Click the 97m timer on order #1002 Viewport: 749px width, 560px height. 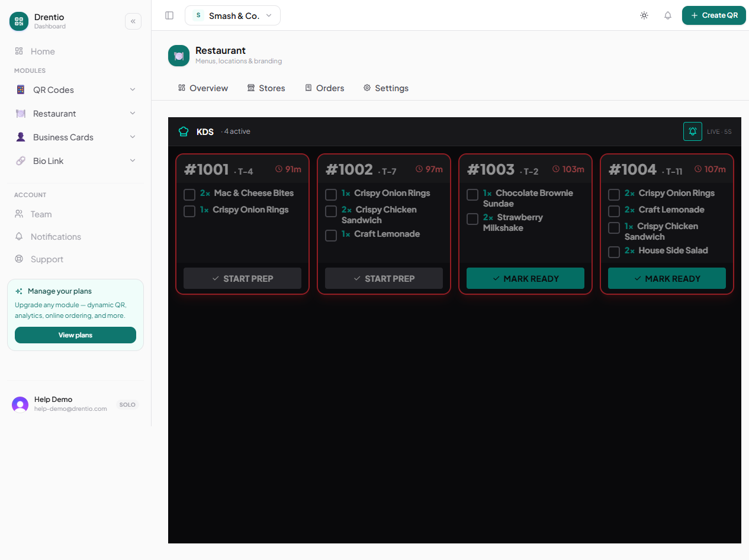(434, 169)
